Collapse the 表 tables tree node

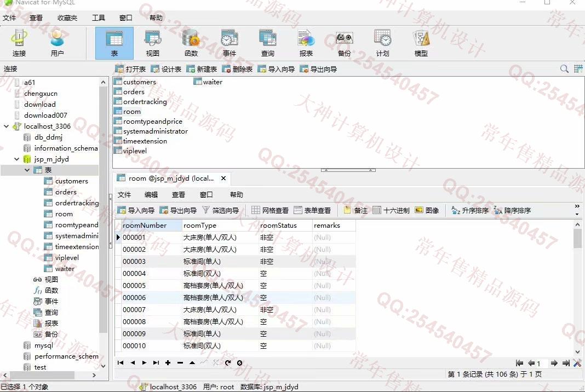point(27,170)
